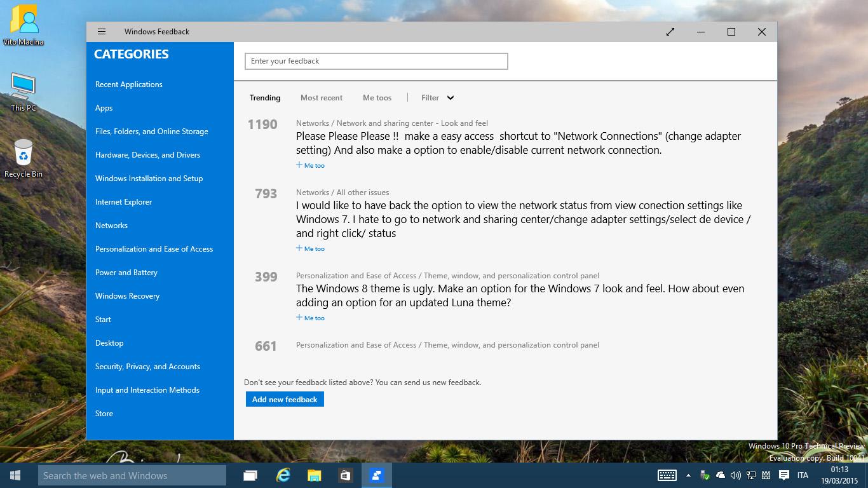Image resolution: width=868 pixels, height=488 pixels.
Task: Open the network status feedback post
Action: (524, 219)
